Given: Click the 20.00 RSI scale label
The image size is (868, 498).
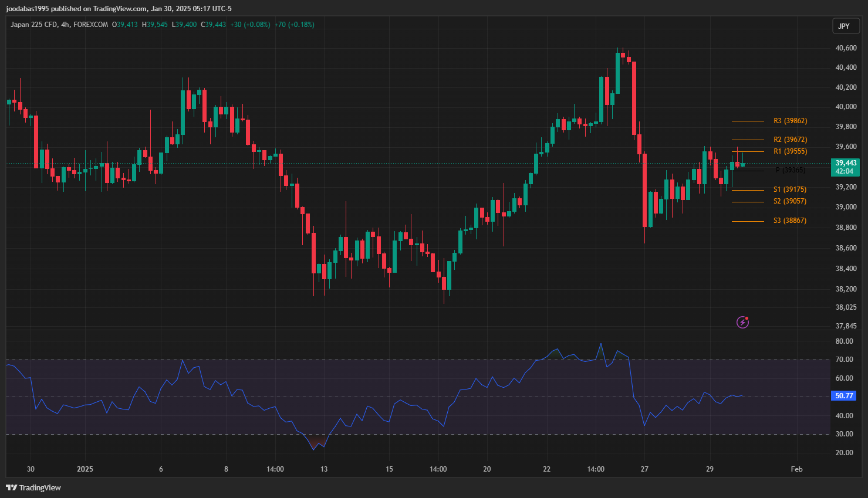Looking at the screenshot, I should coord(844,453).
